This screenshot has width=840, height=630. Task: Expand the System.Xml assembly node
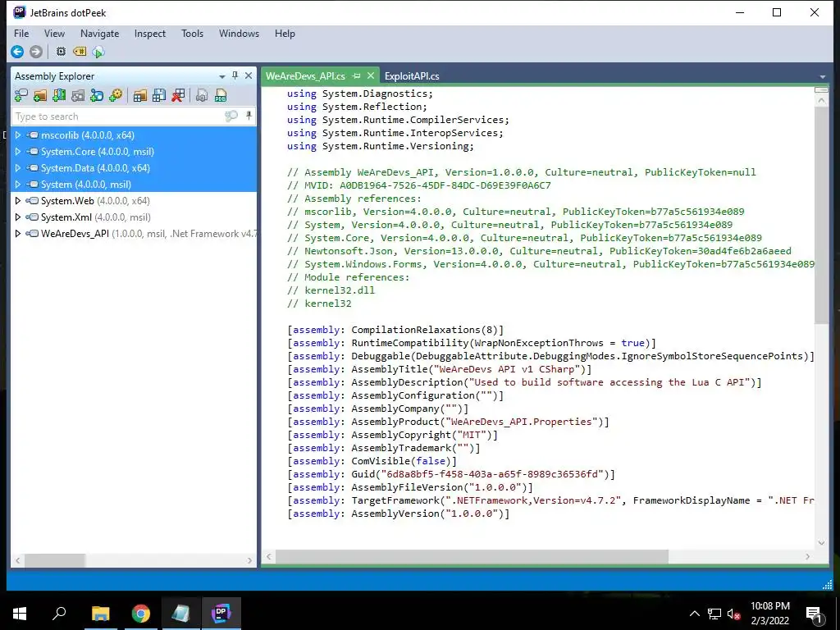[x=18, y=217]
